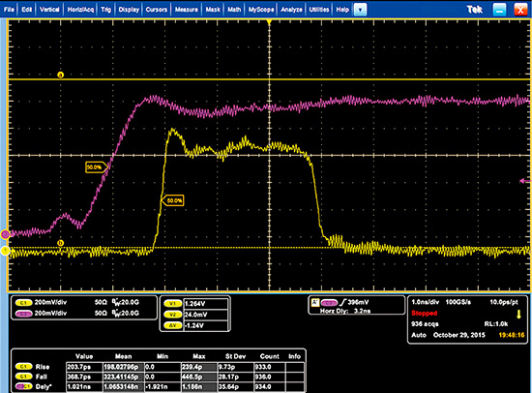
Task: Click the ΔV cursor difference badge
Action: pyautogui.click(x=173, y=325)
